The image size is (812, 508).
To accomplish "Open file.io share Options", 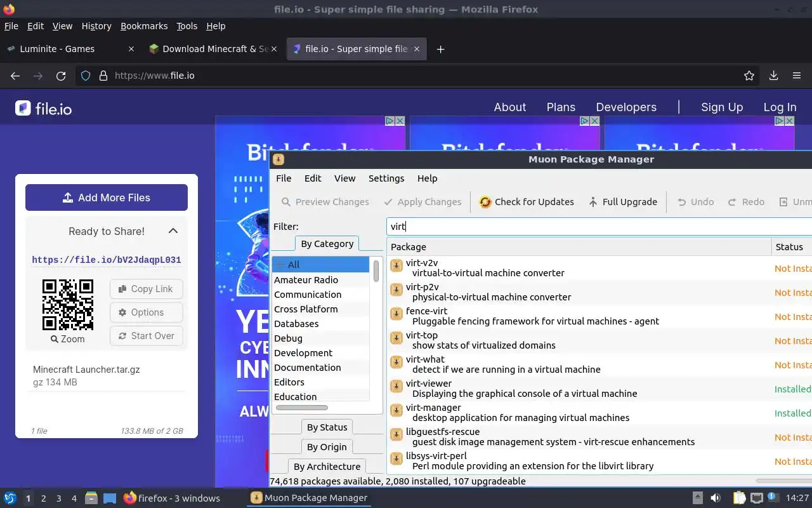I will coord(146,312).
